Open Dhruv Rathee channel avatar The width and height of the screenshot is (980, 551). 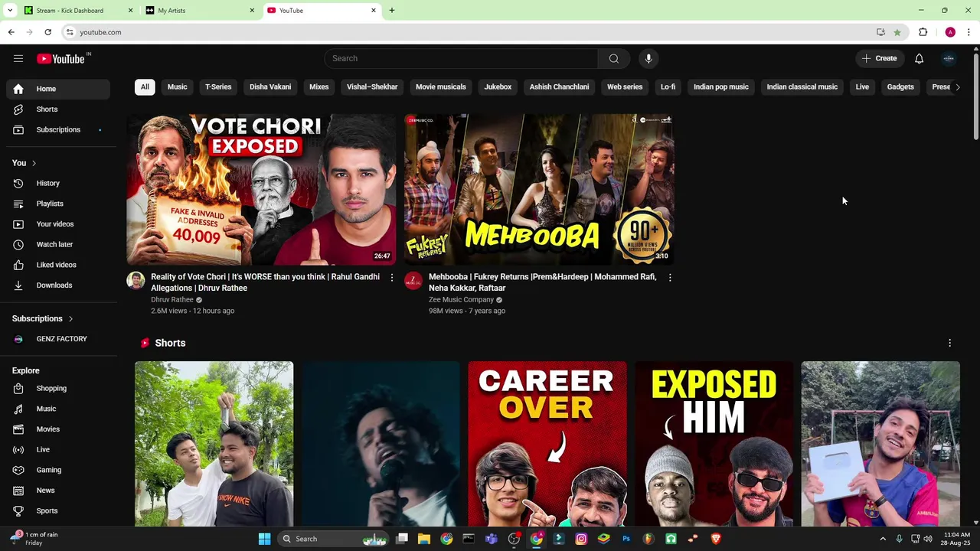tap(136, 280)
